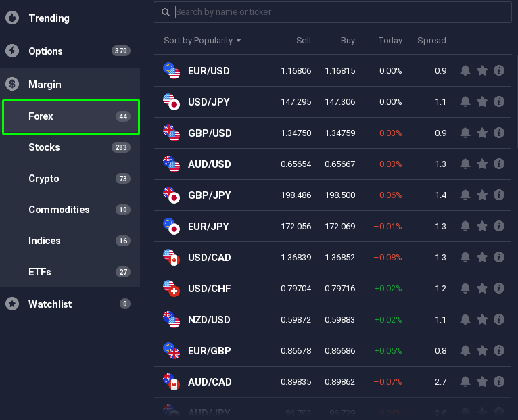
Task: Open info icon for USD/CAD row
Action: click(x=499, y=257)
